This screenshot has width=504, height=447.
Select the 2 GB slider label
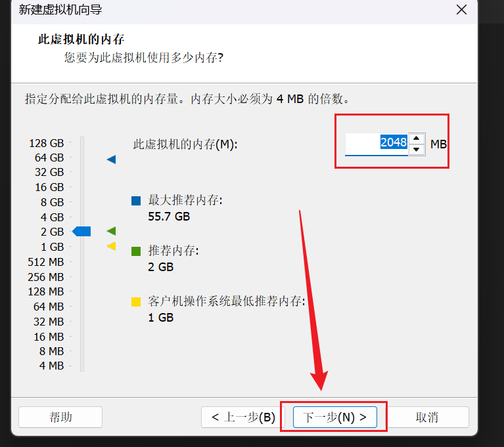coord(52,232)
